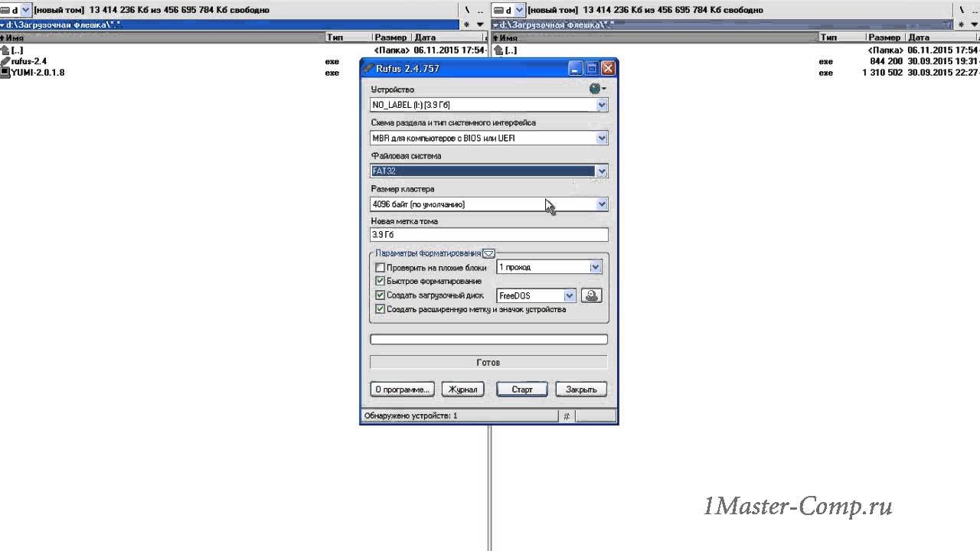Click the disk image select icon next to FreeDOS
This screenshot has height=551, width=980.
(591, 295)
